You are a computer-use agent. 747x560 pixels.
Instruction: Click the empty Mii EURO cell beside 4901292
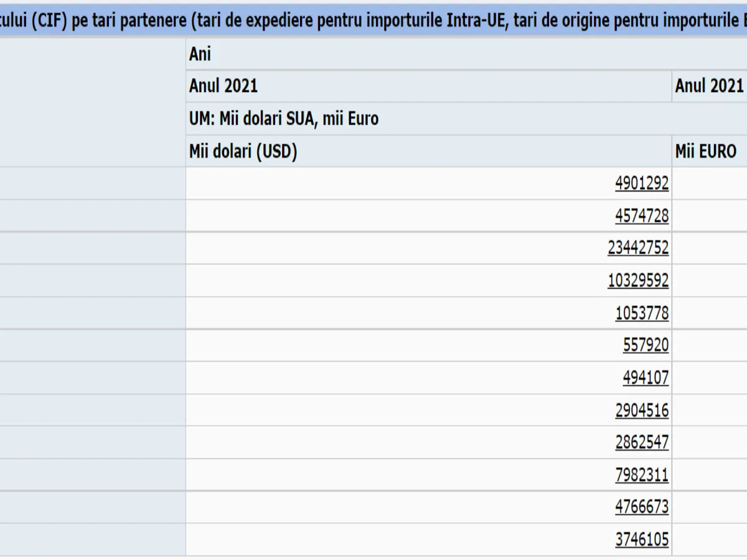[x=710, y=184]
